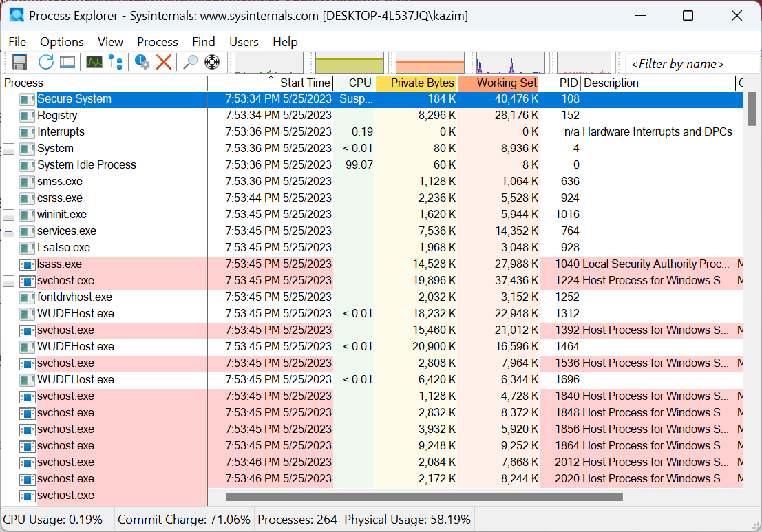Screen dimensions: 762x532
Task: Open the Find menu
Action: pos(204,42)
